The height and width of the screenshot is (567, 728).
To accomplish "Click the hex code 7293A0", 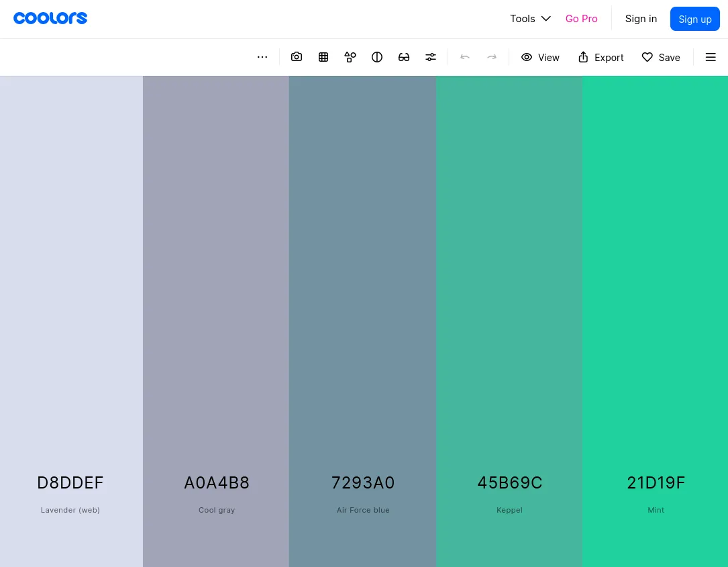I will (363, 483).
